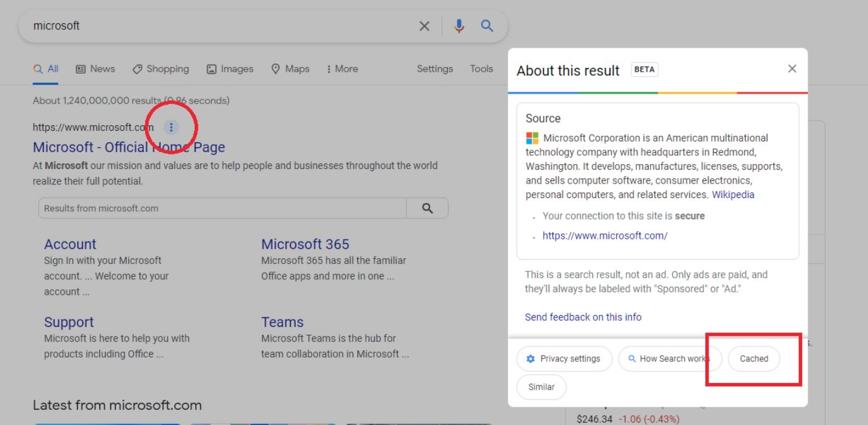
Task: Click the $246.34 stock price
Action: 594,419
